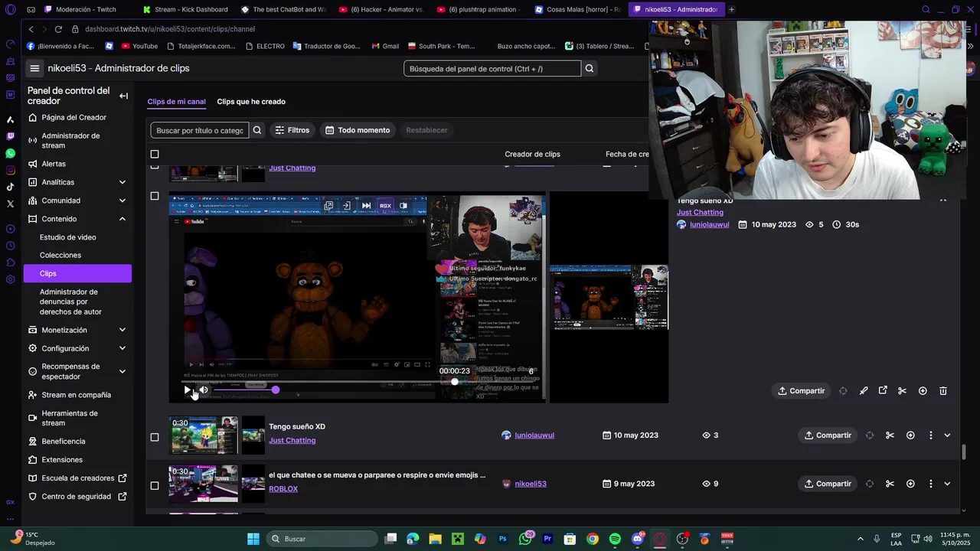Expand the ROBLOX clip row chevron
The image size is (980, 551).
click(947, 484)
